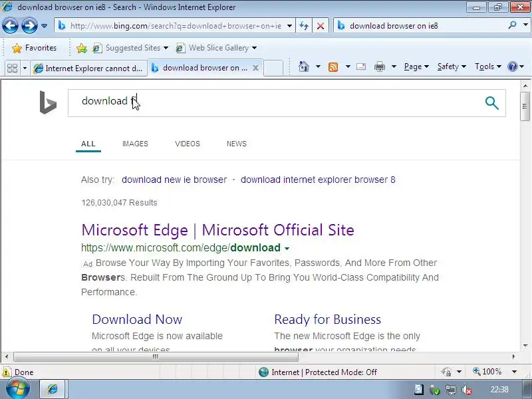Viewport: 532px width, 399px height.
Task: Click the Read Mail icon
Action: (x=361, y=66)
